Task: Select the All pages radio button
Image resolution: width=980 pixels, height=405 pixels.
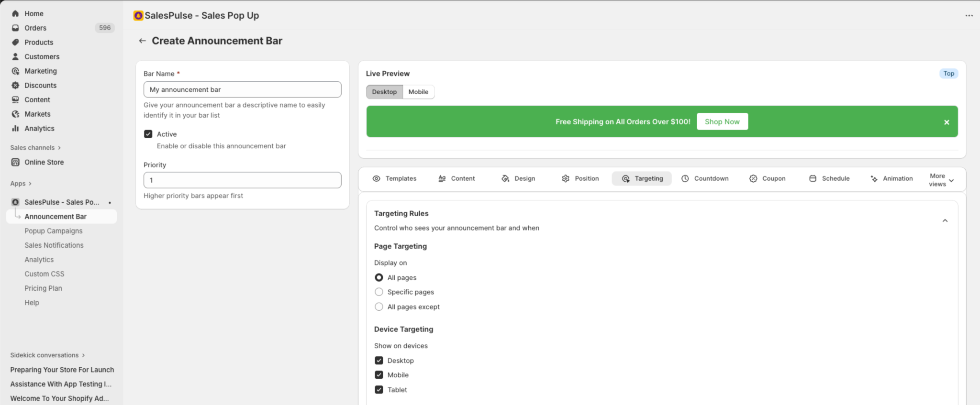Action: click(379, 277)
